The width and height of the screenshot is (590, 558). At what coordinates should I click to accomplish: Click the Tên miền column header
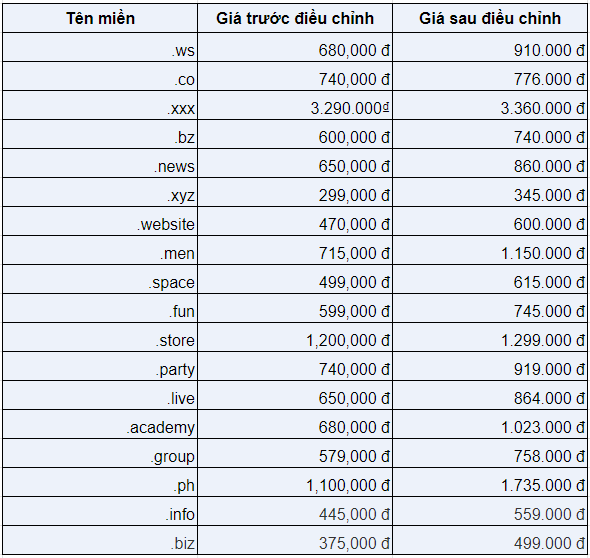coord(100,18)
